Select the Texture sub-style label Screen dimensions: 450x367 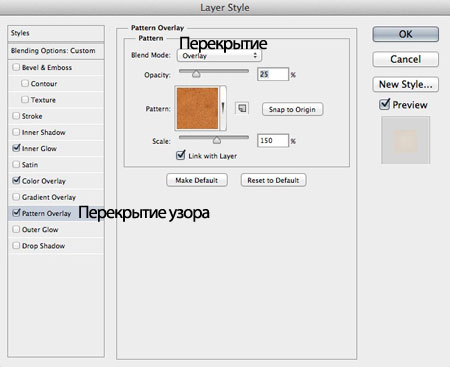(43, 100)
